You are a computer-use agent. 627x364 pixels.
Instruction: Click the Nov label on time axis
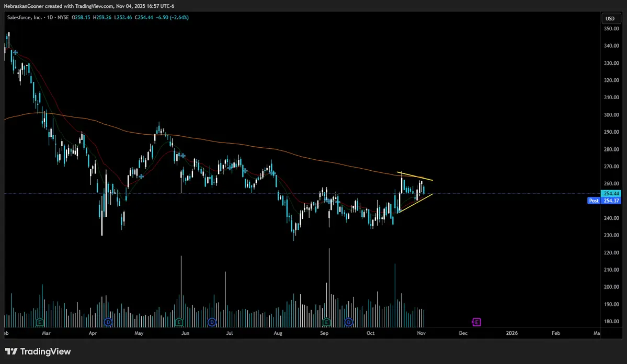click(x=421, y=333)
